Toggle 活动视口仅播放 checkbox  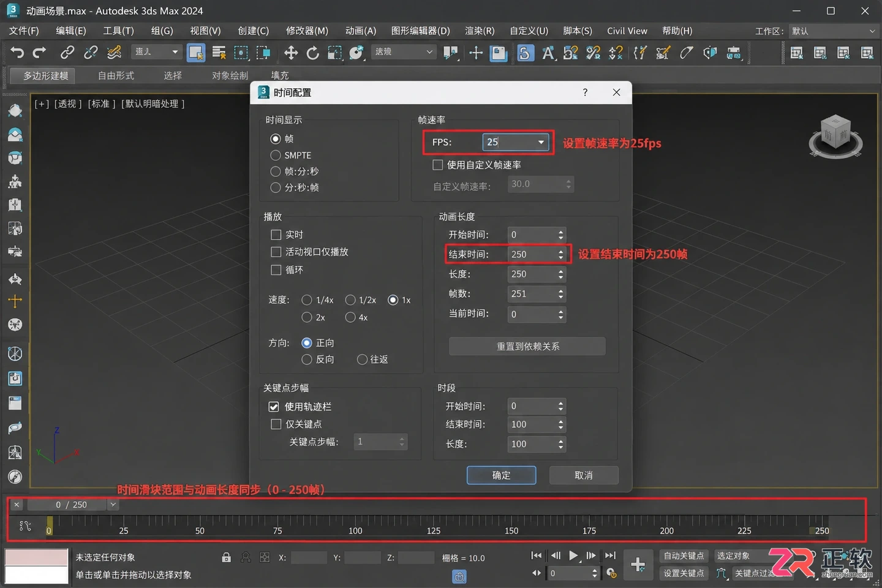[276, 252]
